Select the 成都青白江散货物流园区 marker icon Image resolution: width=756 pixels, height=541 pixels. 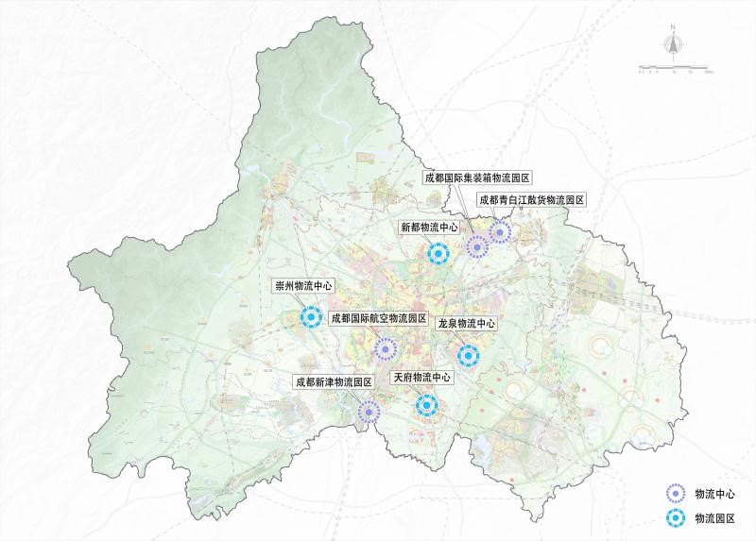[x=500, y=231]
